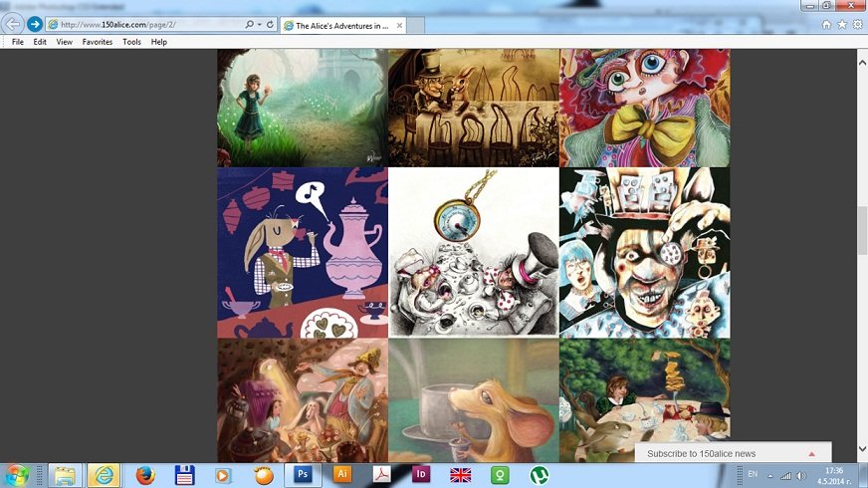Click the green square taskbar icon

click(500, 475)
